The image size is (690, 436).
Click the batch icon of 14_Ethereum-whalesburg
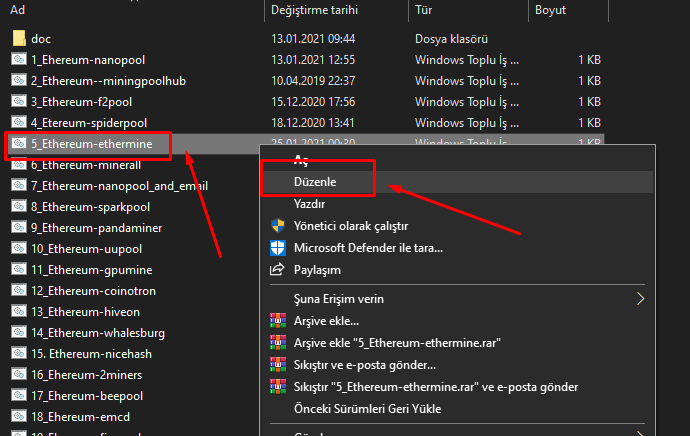19,332
